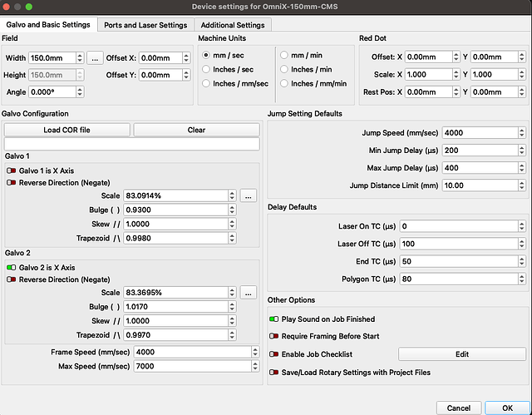
Task: Click Max Jump Delay field
Action: (x=480, y=168)
